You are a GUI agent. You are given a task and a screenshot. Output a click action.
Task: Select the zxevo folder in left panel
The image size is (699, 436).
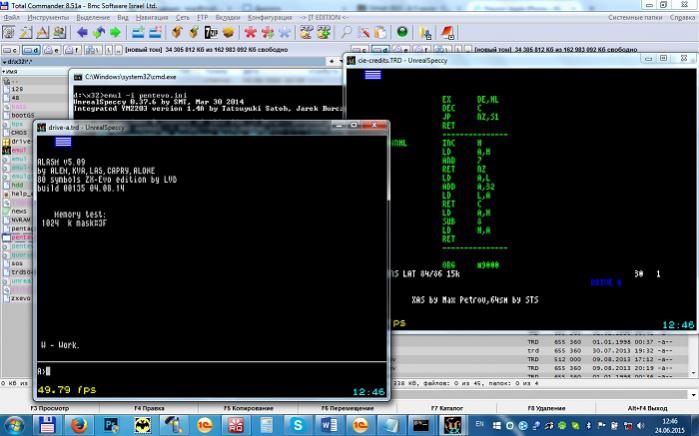click(x=20, y=297)
